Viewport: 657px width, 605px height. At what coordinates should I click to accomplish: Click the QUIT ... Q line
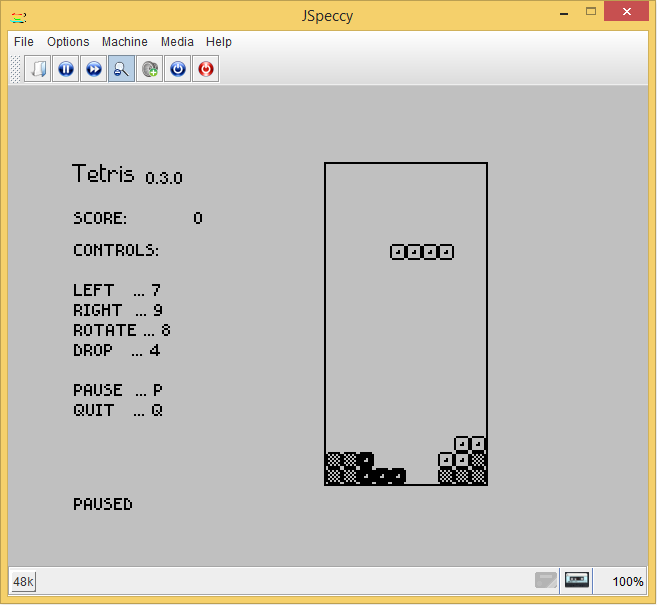coord(118,410)
